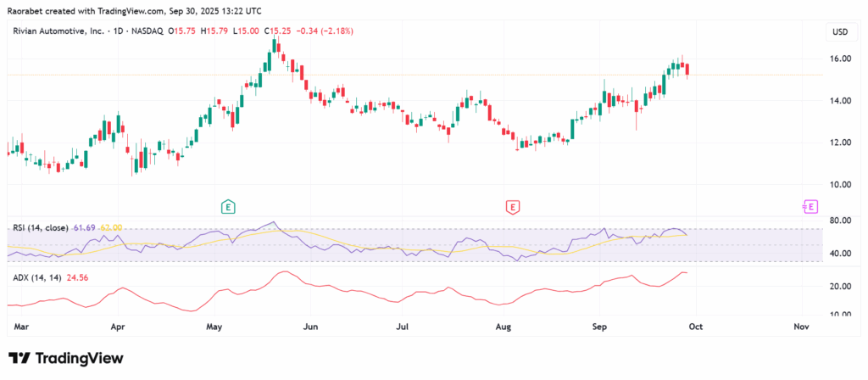The height and width of the screenshot is (380, 868).
Task: Click the Oct label on time axis
Action: [x=696, y=327]
